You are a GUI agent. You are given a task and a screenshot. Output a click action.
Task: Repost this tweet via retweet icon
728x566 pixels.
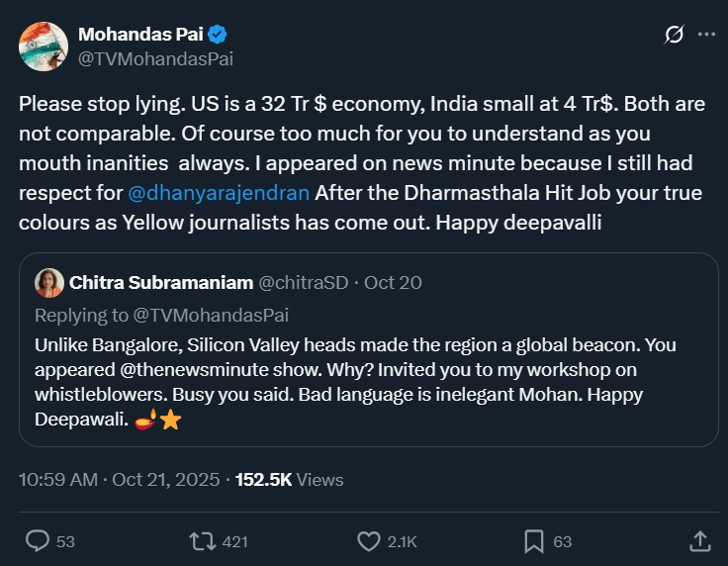(x=202, y=540)
